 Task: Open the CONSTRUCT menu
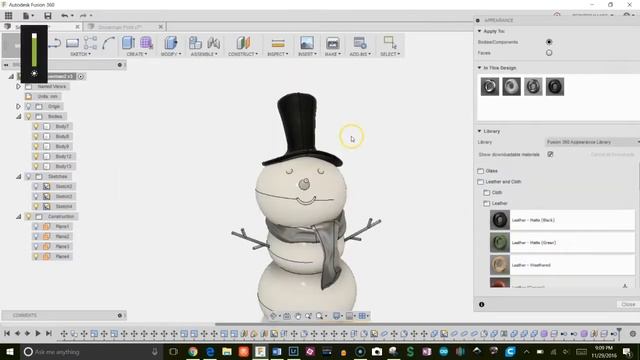click(243, 54)
